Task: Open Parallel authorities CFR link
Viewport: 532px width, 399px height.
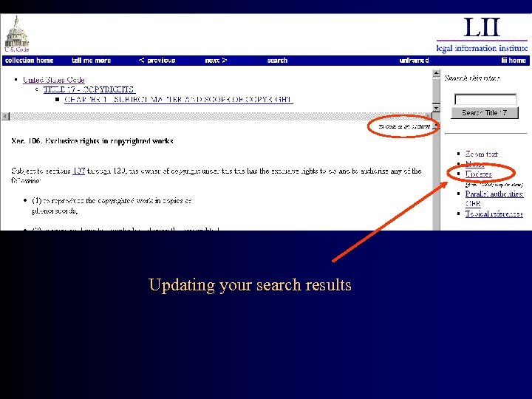Action: [494, 199]
